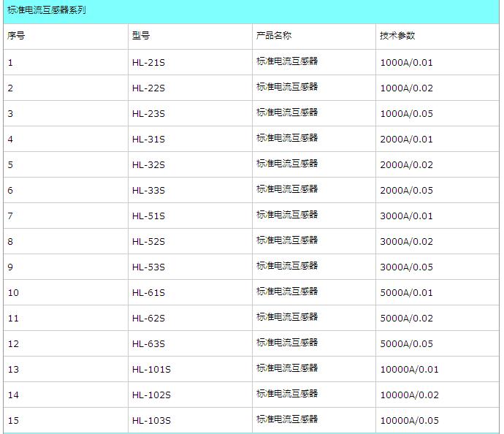Click 标准电流互感器 name in HL-53S row
Viewport: 504px width, 434px height.
tap(287, 265)
